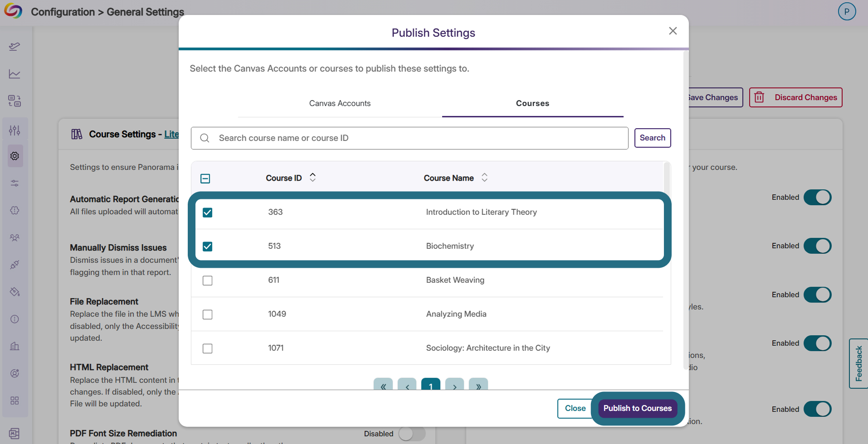Click the Basket Weaving course name
This screenshot has height=444, width=868.
point(455,280)
